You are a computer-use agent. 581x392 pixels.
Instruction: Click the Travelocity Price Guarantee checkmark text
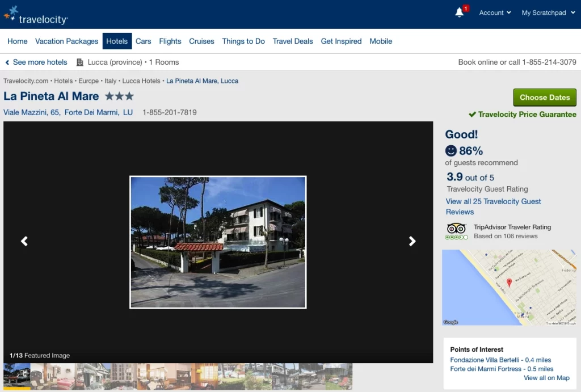523,114
